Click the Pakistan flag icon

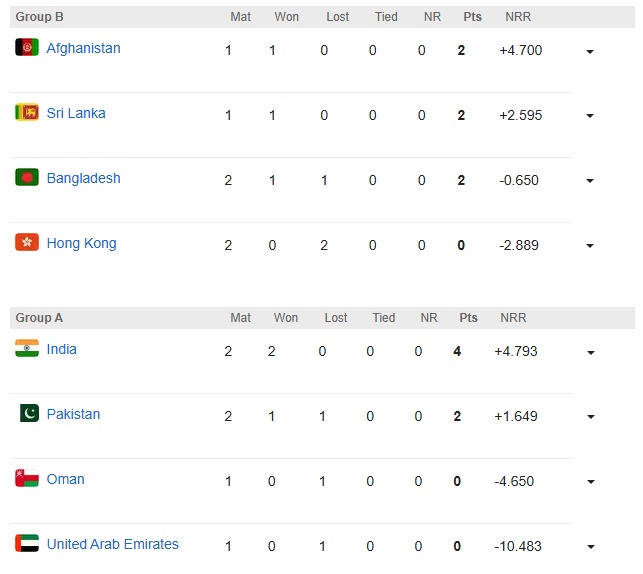click(29, 414)
